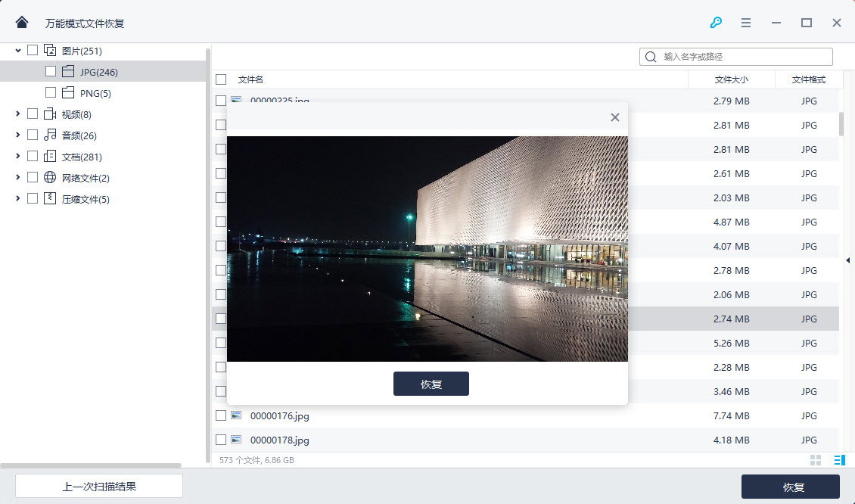855x504 pixels.
Task: Close the image preview popup
Action: click(x=614, y=117)
